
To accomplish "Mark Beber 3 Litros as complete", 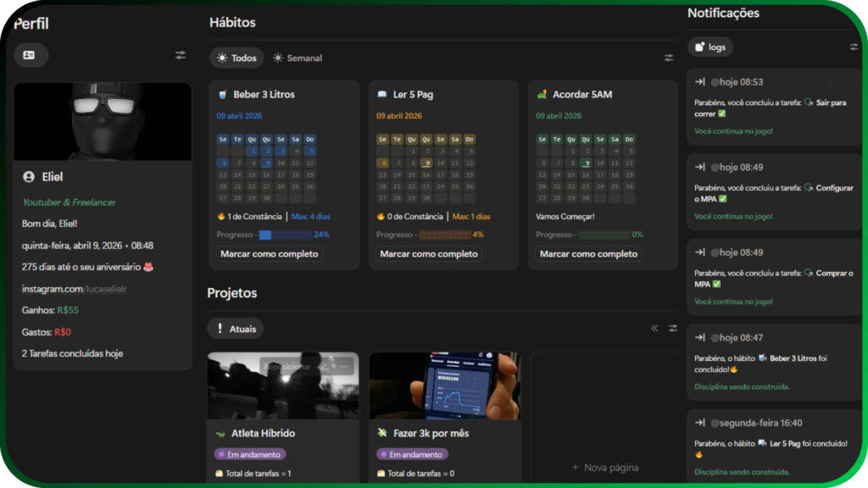I will click(x=269, y=254).
